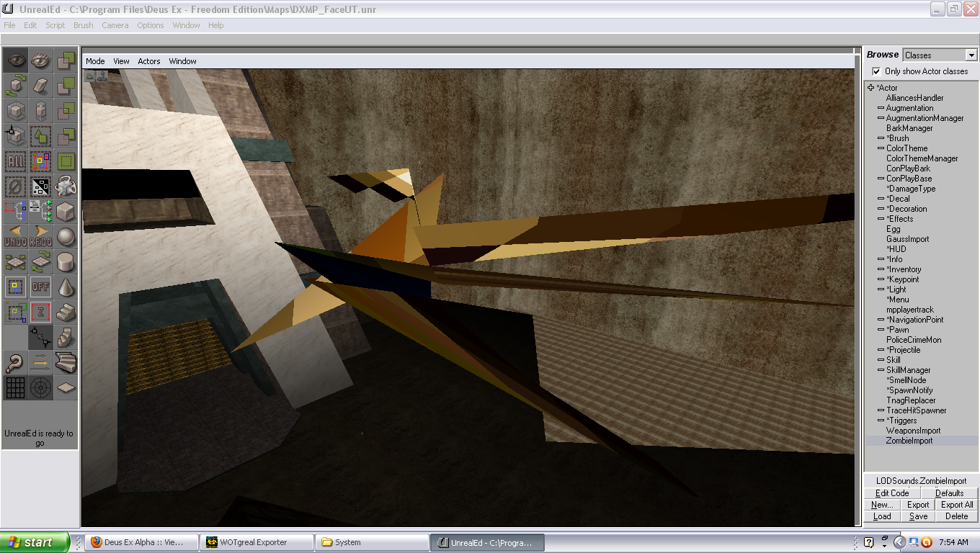Open the Script menu

[55, 25]
